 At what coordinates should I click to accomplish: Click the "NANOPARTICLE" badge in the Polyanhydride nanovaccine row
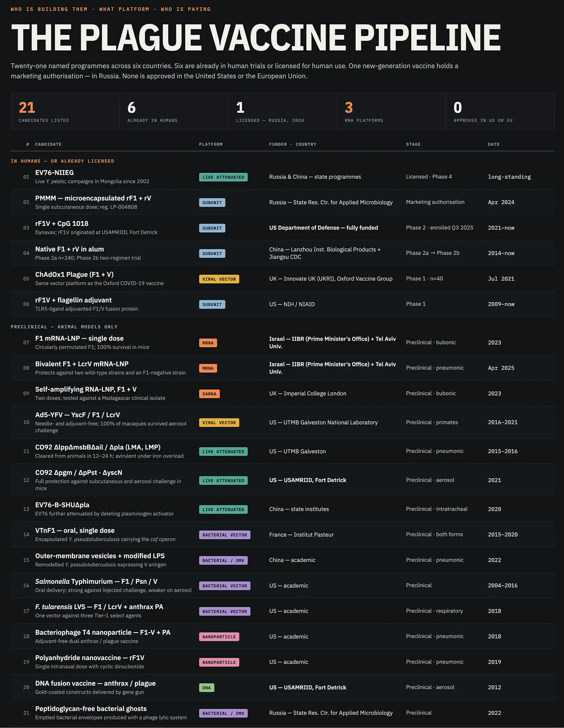pos(219,662)
